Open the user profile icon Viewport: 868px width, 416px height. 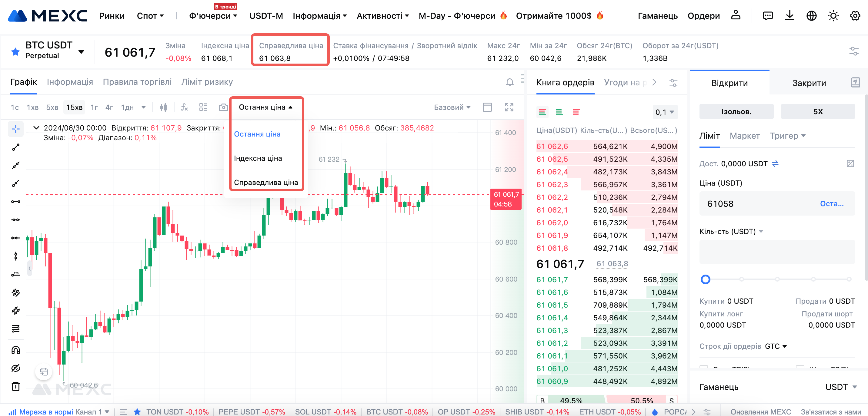pyautogui.click(x=736, y=15)
